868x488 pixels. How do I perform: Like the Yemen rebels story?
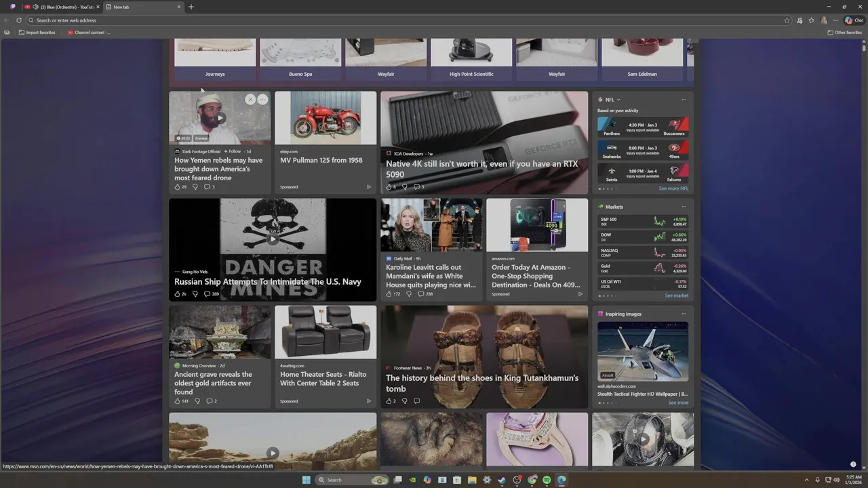click(x=180, y=187)
